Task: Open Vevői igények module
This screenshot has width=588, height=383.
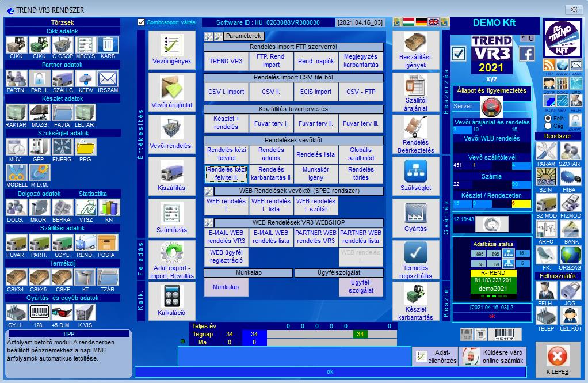Action: (x=172, y=50)
